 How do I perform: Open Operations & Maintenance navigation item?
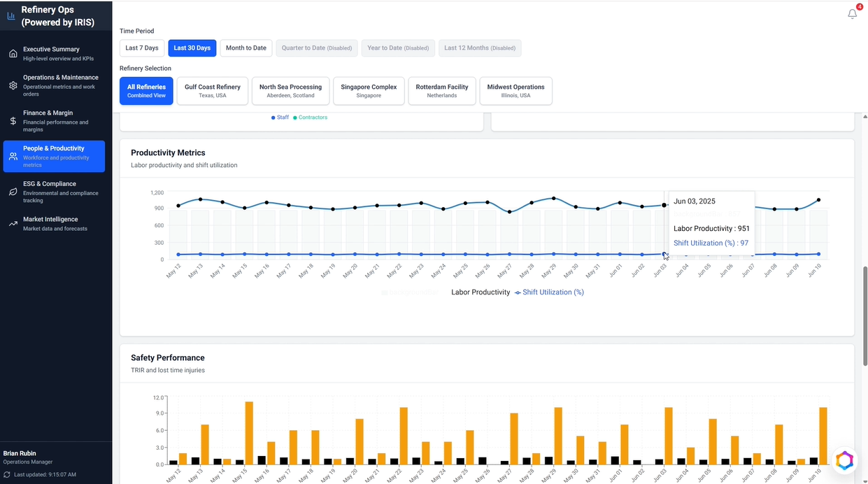[x=54, y=85]
